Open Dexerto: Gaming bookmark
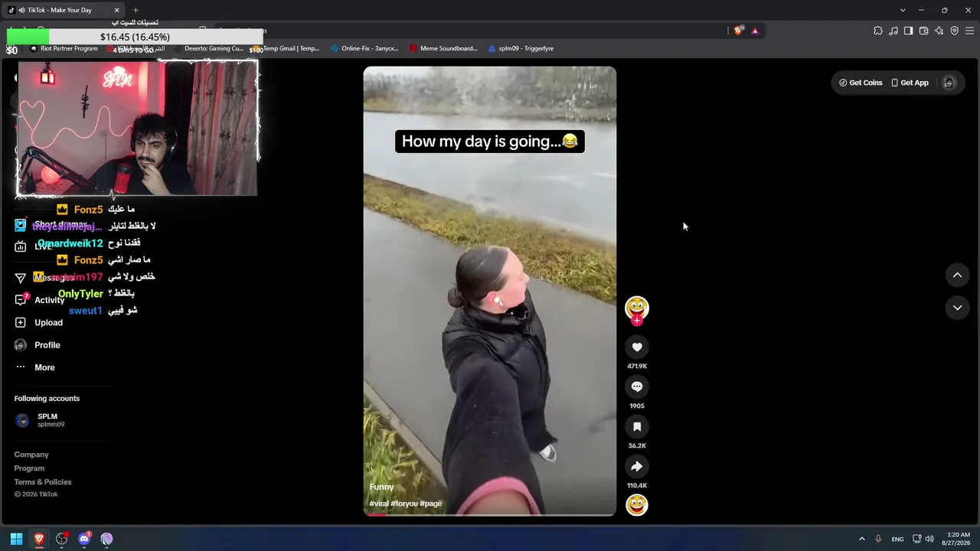The image size is (980, 551). pos(209,48)
